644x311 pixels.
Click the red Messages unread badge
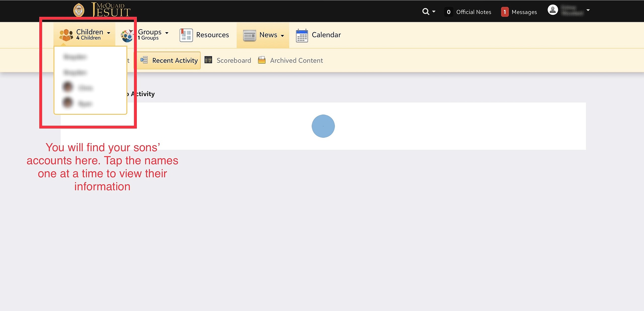(505, 12)
